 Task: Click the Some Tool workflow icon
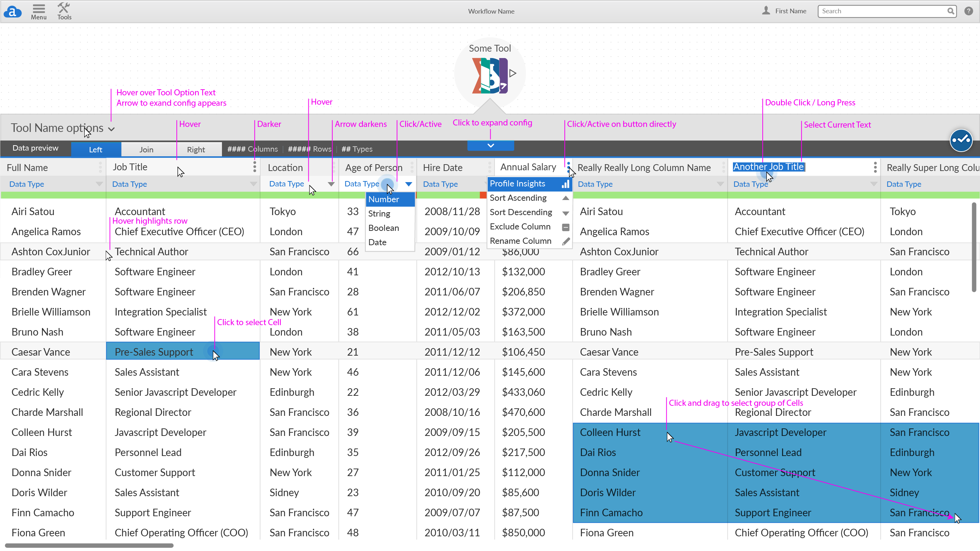[489, 75]
